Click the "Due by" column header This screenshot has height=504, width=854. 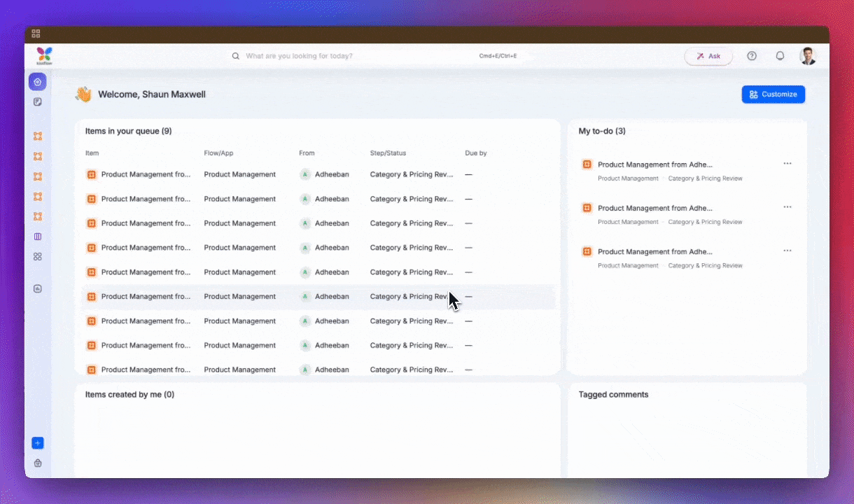(475, 153)
